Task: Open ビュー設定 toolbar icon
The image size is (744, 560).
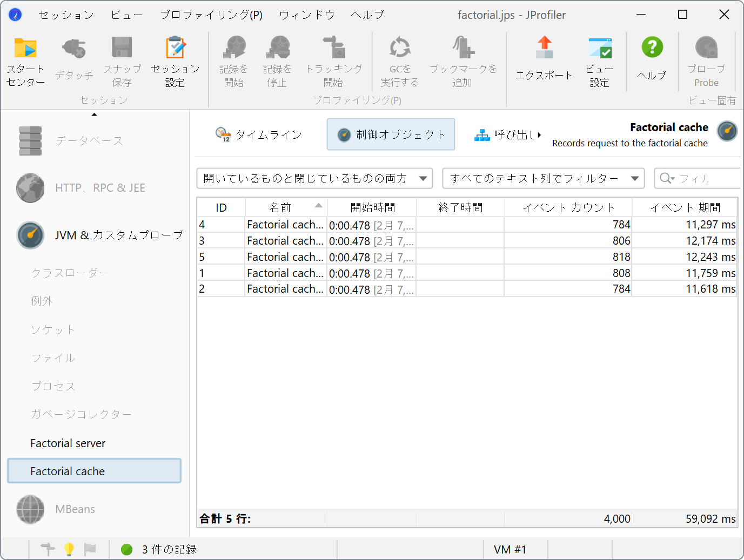Action: 600,48
